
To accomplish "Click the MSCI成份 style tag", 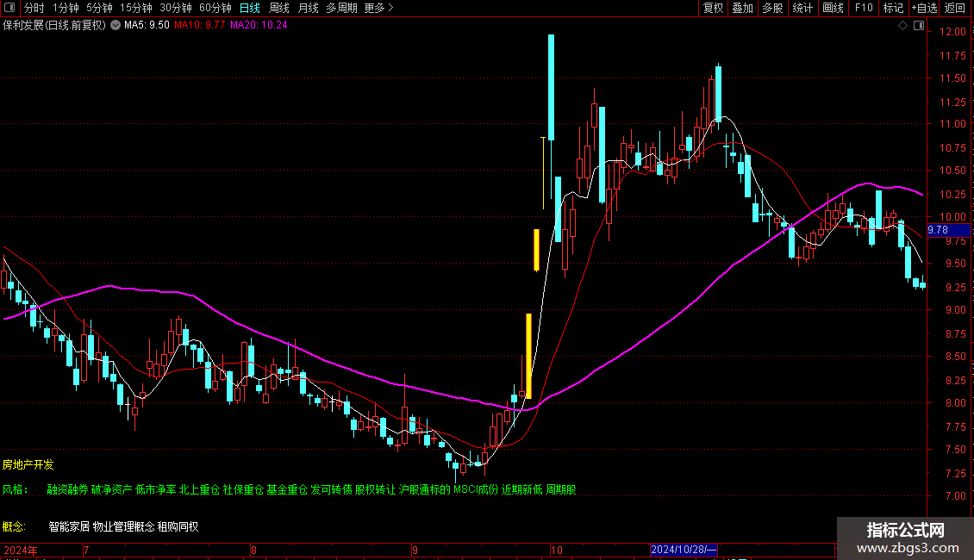I will pyautogui.click(x=476, y=490).
